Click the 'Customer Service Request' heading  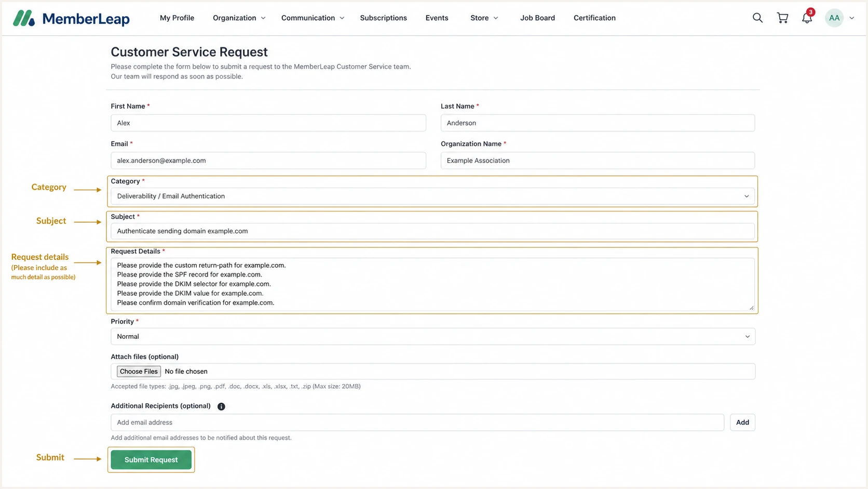tap(189, 52)
